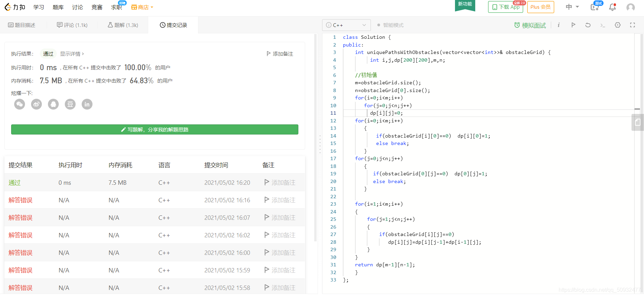
Task: Click the 通过 result badge
Action: (48, 54)
